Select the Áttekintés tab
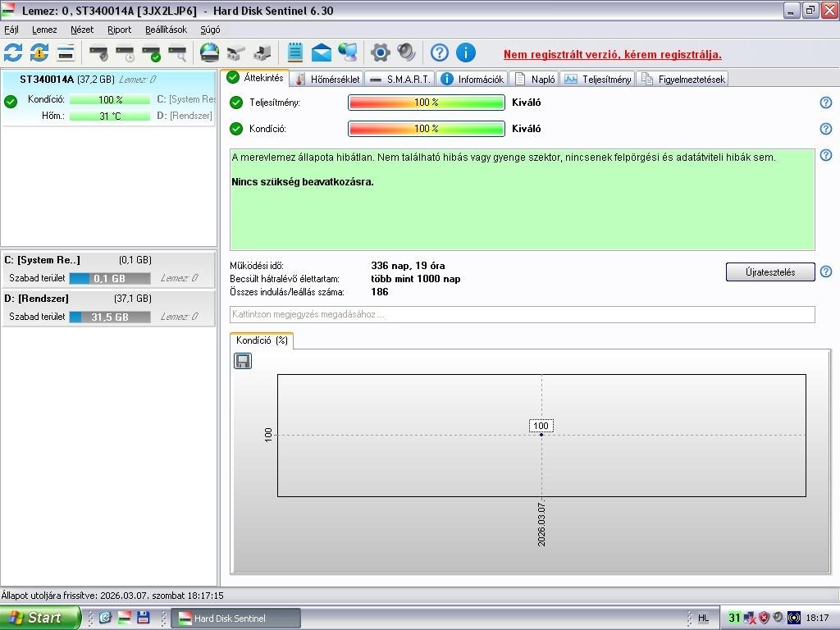This screenshot has height=630, width=840. 255,78
